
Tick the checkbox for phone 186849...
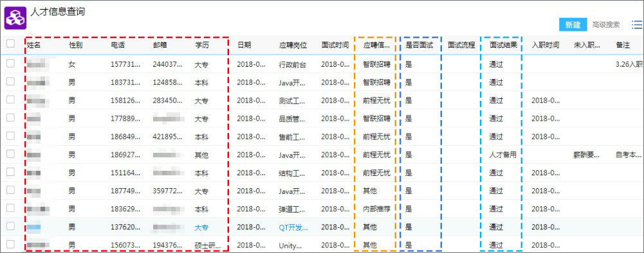coord(11,135)
